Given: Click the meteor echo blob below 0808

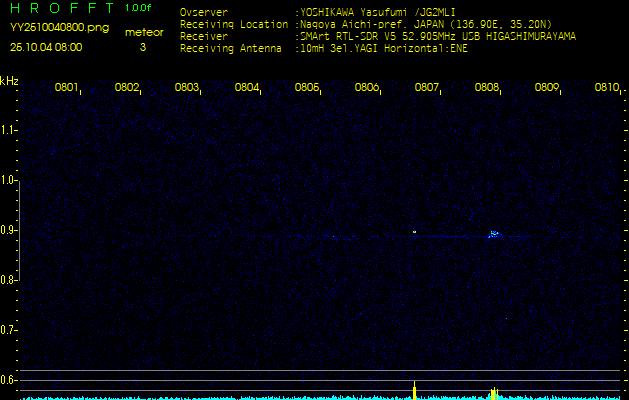Looking at the screenshot, I should tap(494, 234).
